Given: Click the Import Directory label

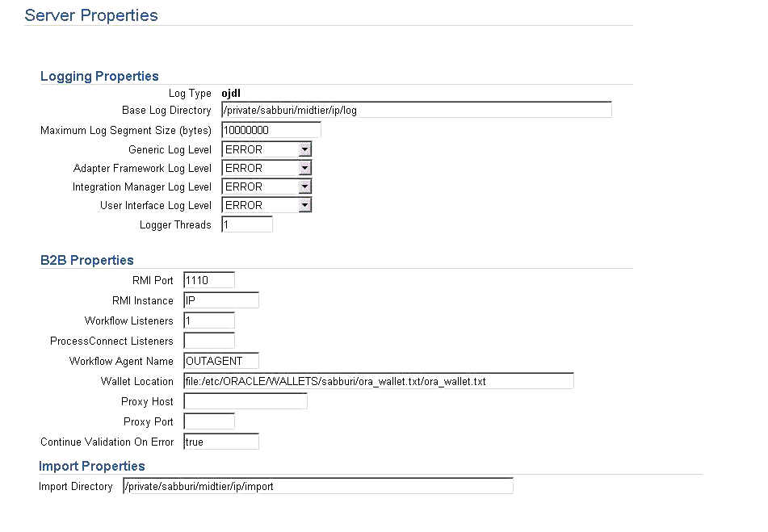Looking at the screenshot, I should pos(76,486).
